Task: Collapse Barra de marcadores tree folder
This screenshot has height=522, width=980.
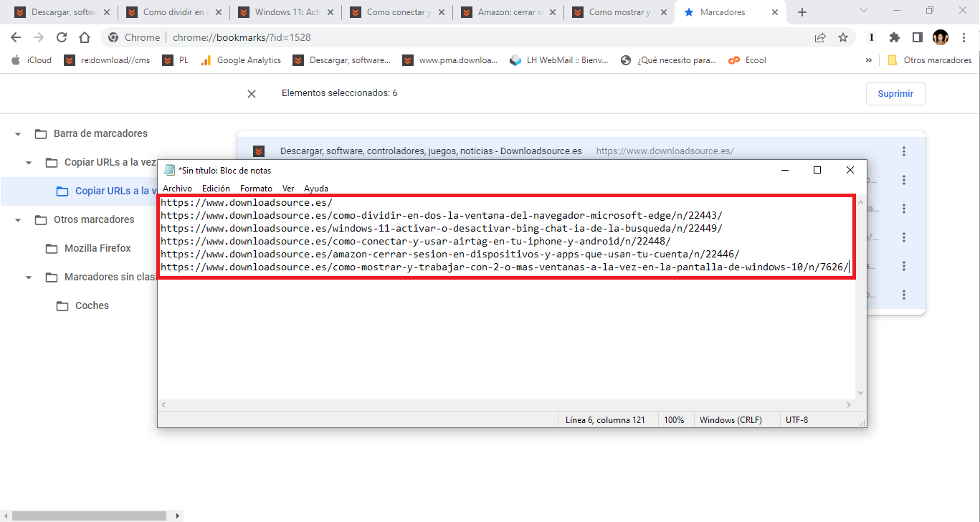Action: [x=18, y=134]
